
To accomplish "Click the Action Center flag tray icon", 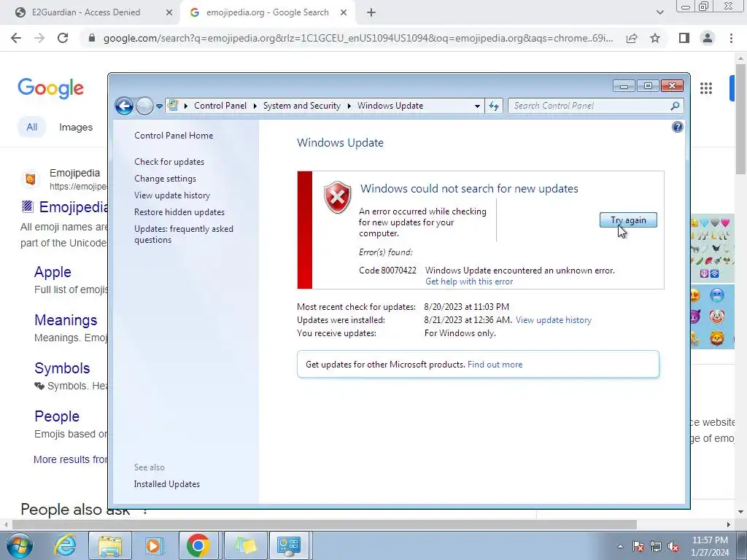I will point(638,547).
